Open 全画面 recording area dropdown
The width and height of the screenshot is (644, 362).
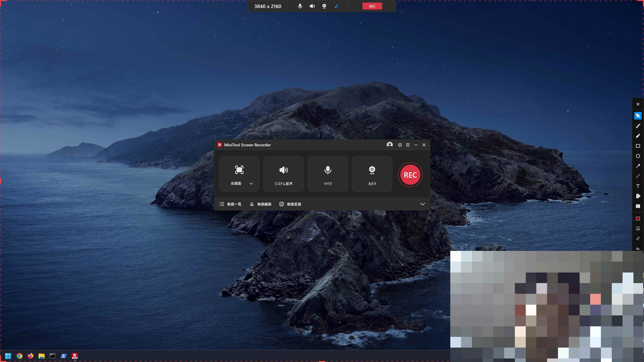click(251, 184)
